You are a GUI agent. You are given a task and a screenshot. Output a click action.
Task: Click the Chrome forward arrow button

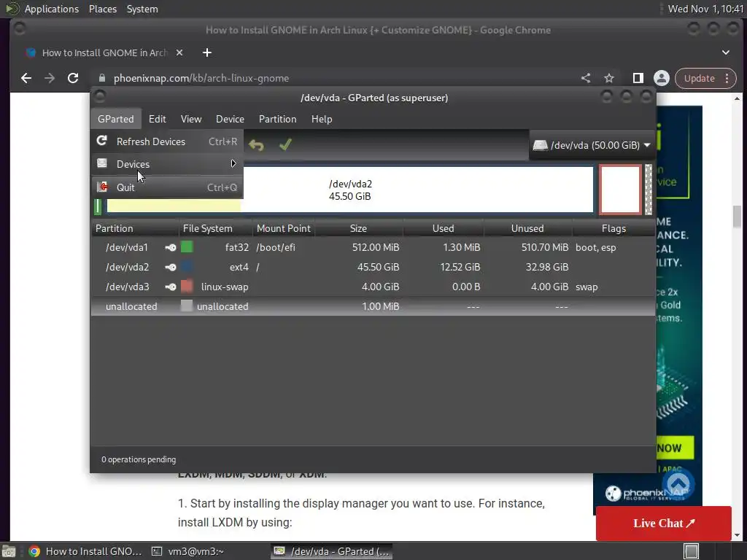click(50, 78)
